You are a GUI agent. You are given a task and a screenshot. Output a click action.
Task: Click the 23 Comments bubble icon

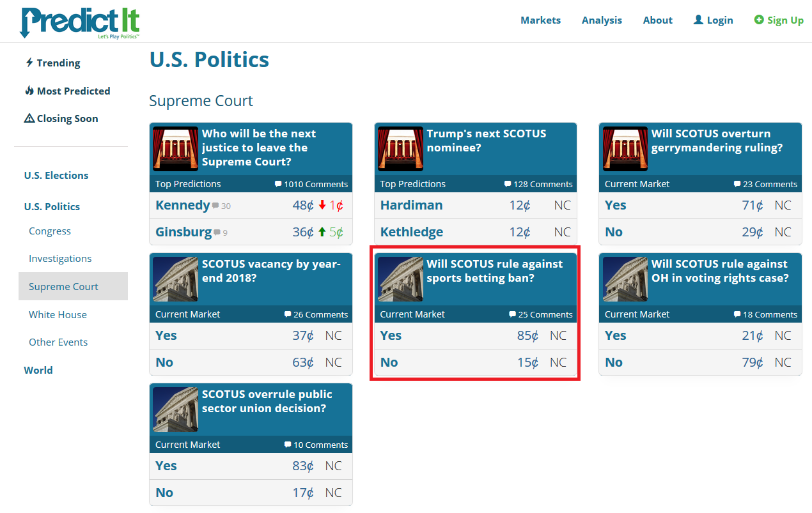coord(737,184)
